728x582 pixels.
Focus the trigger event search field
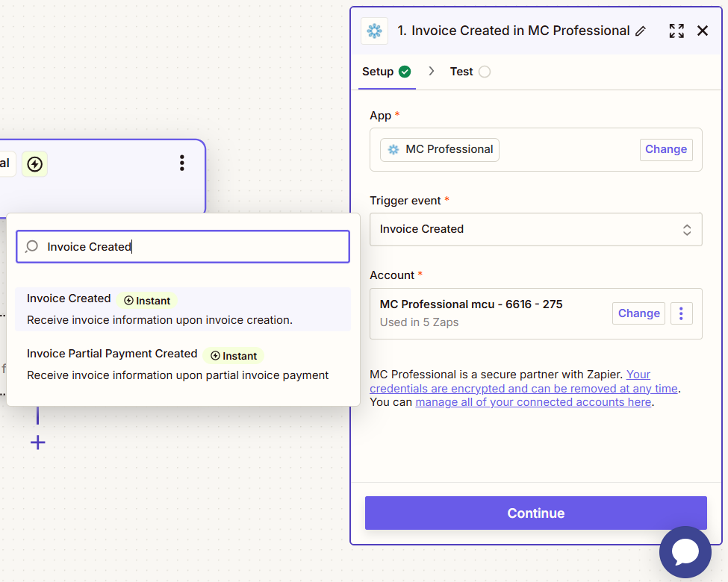click(x=183, y=246)
